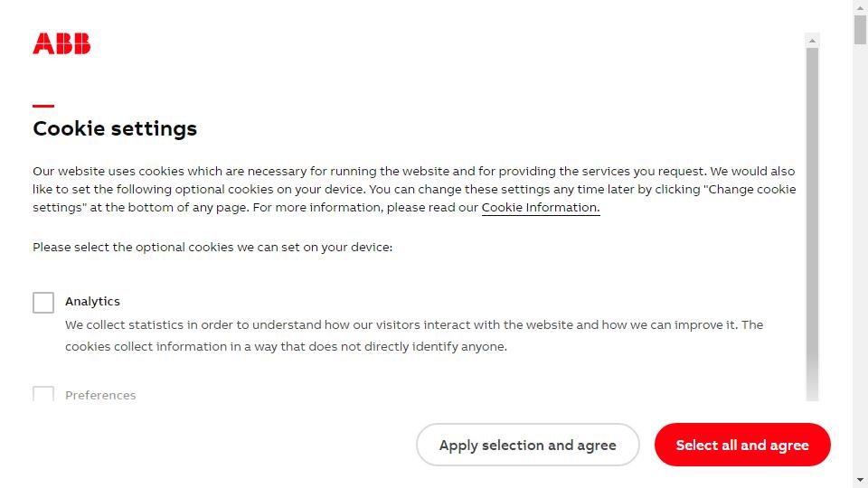Click the page scrollbar up arrow
This screenshot has width=868, height=488.
click(x=860, y=8)
